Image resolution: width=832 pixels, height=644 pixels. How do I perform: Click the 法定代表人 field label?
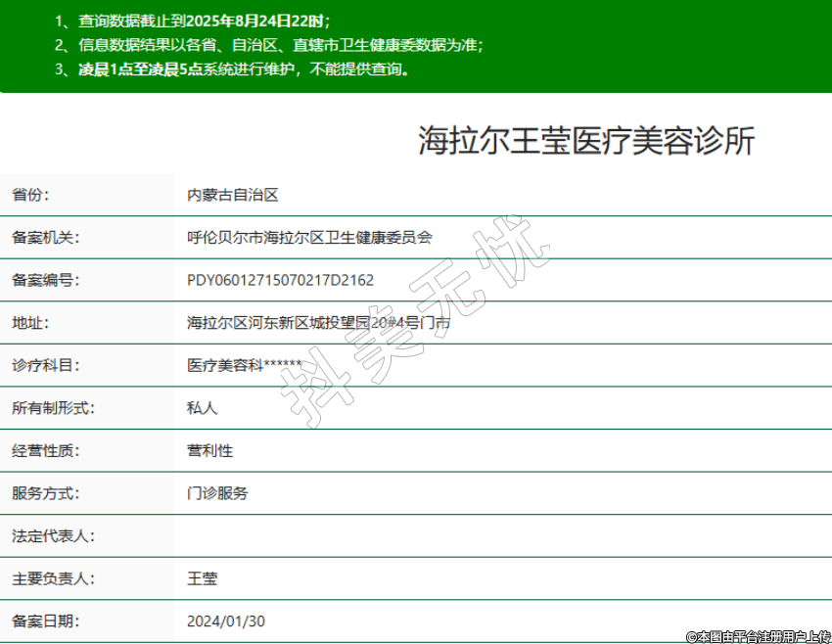(52, 536)
